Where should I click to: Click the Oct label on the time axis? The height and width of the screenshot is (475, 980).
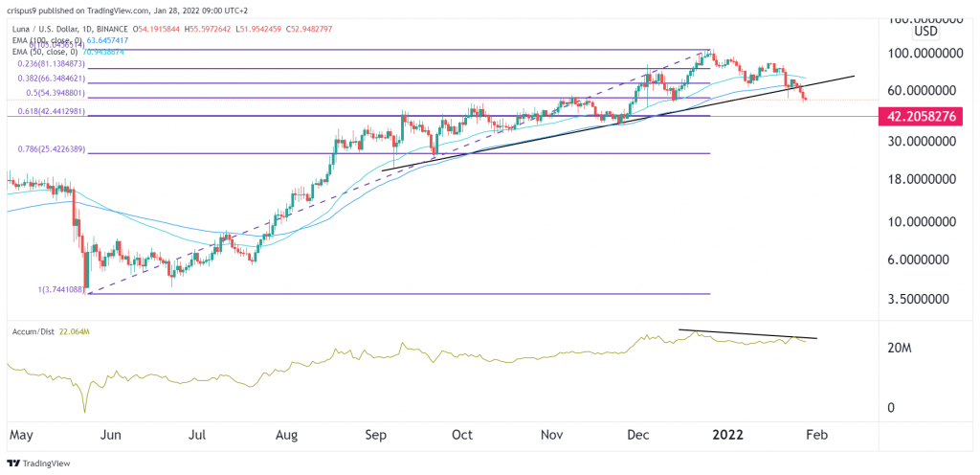coord(464,435)
